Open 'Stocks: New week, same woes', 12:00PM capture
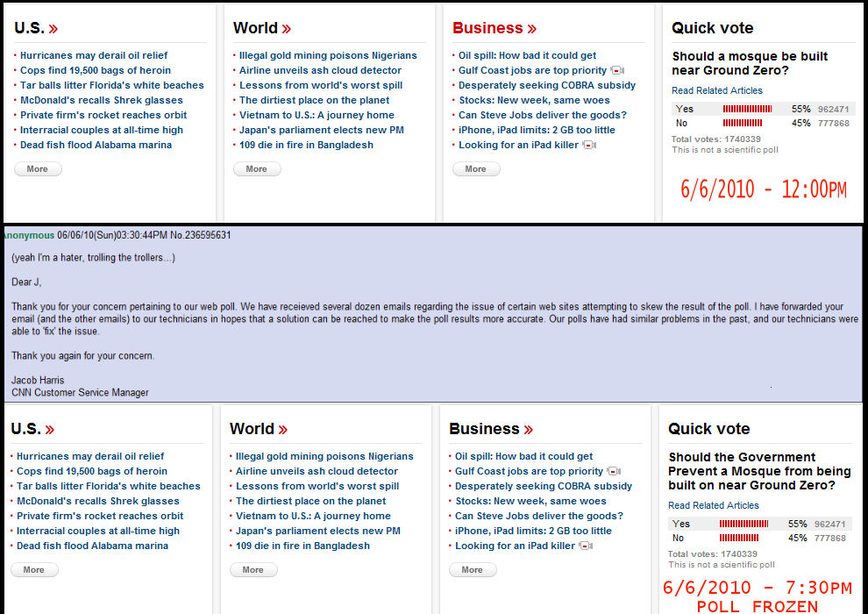Image resolution: width=868 pixels, height=614 pixels. point(534,100)
